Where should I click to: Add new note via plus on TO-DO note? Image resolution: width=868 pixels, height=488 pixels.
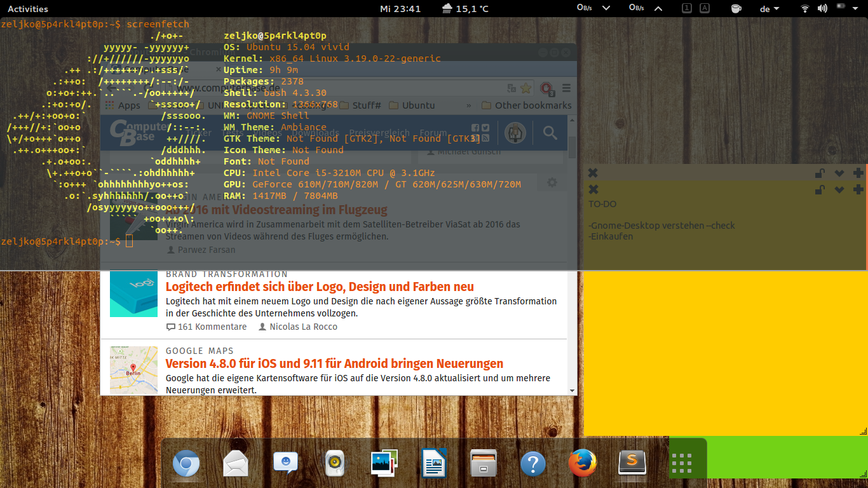pos(858,189)
